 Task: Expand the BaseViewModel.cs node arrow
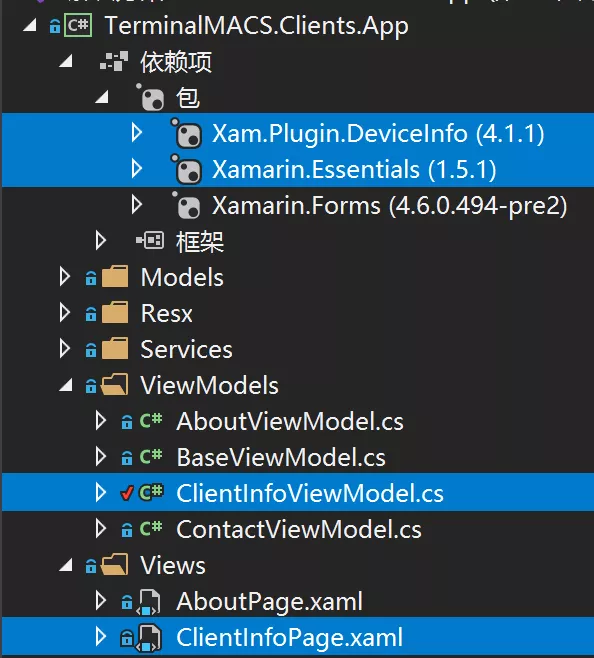coord(100,457)
